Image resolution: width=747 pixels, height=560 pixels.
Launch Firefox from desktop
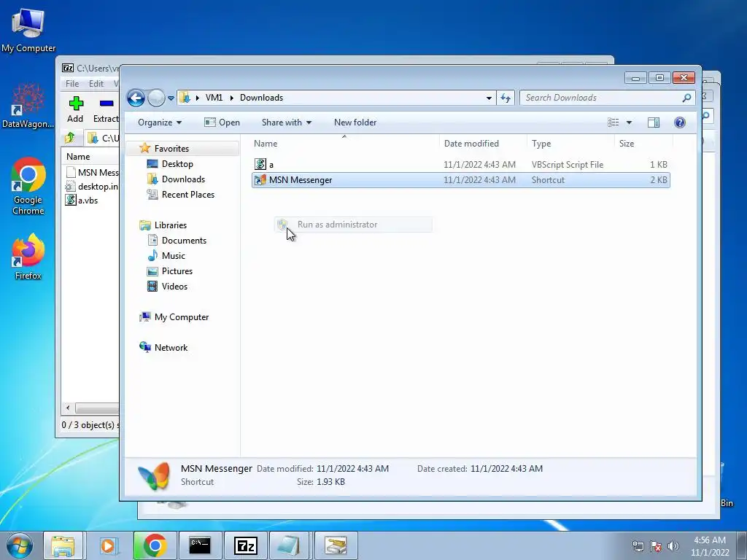(28, 256)
